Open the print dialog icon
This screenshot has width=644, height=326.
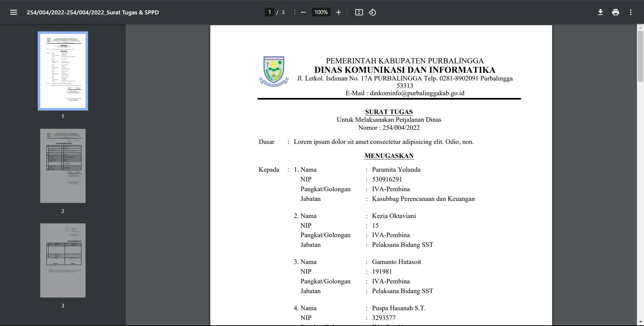pos(615,12)
